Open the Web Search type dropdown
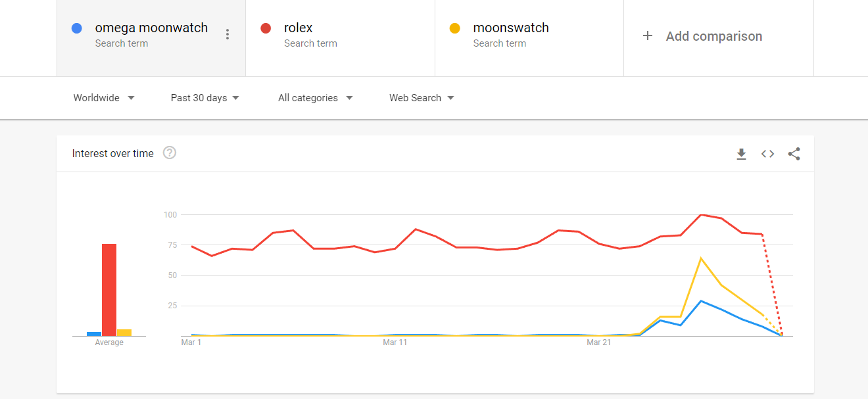The height and width of the screenshot is (399, 868). coord(422,98)
